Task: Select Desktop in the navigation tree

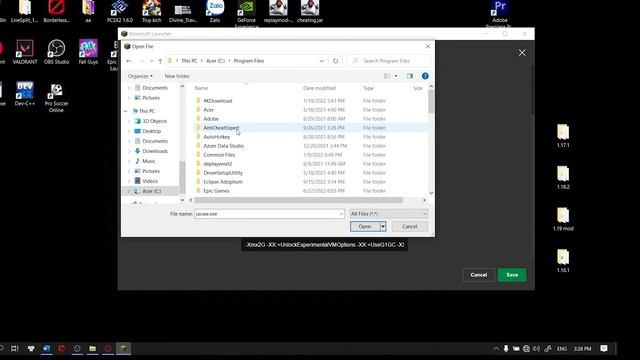Action: point(148,131)
